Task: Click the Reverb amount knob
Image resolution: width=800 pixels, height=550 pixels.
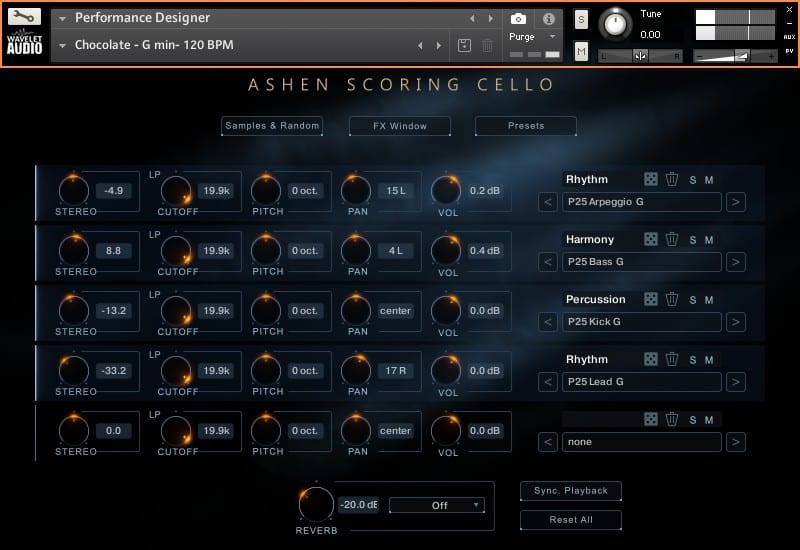Action: coord(316,503)
